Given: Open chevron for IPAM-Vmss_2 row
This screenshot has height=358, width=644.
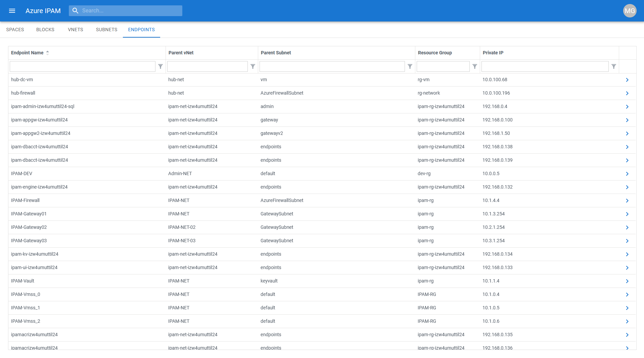Looking at the screenshot, I should [x=627, y=321].
